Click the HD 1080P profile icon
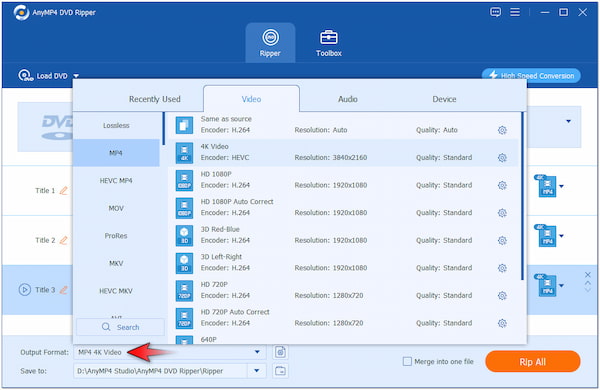The width and height of the screenshot is (600, 390). (184, 180)
